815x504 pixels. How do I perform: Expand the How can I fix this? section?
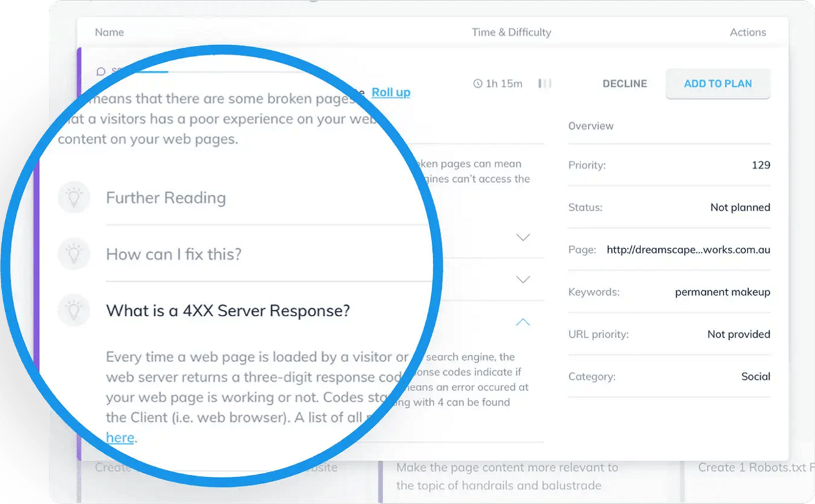click(174, 255)
